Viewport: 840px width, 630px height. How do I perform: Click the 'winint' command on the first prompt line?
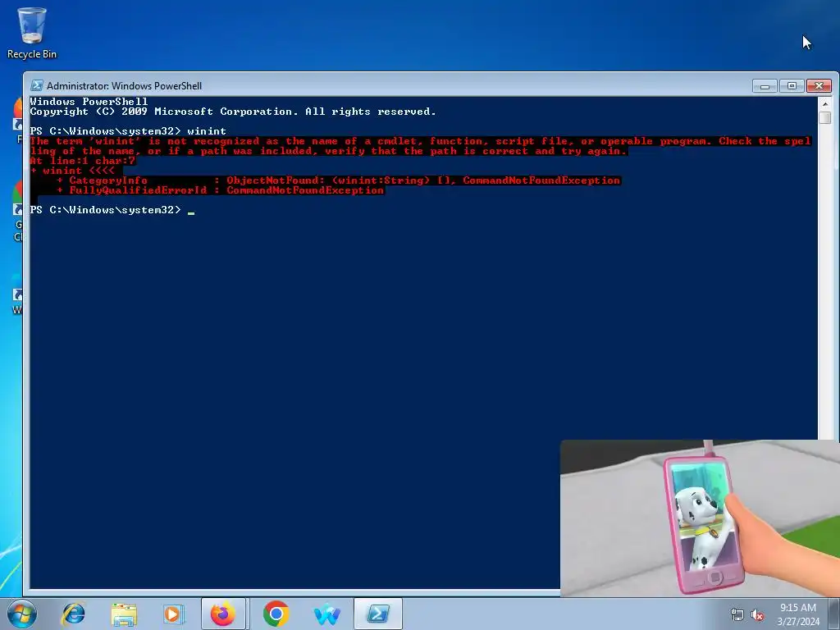pos(207,131)
